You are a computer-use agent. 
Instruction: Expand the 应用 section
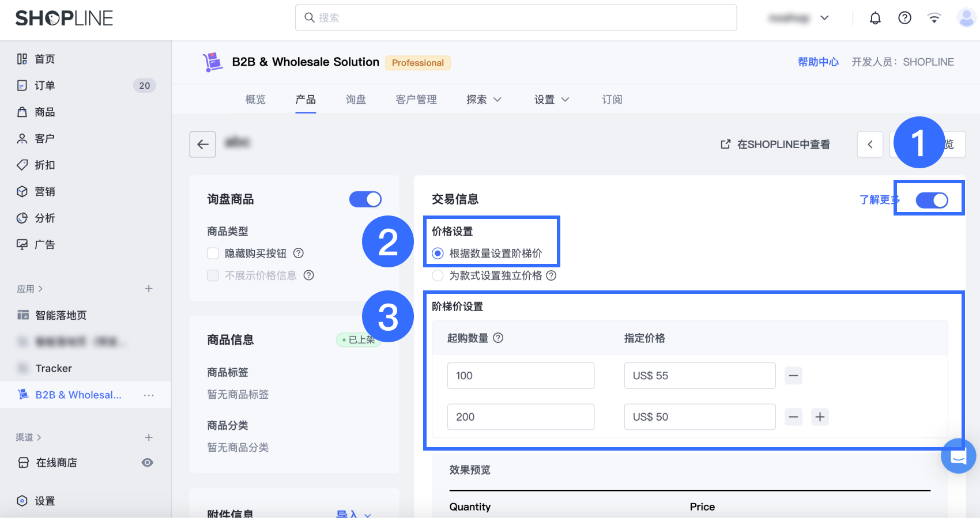coord(30,289)
